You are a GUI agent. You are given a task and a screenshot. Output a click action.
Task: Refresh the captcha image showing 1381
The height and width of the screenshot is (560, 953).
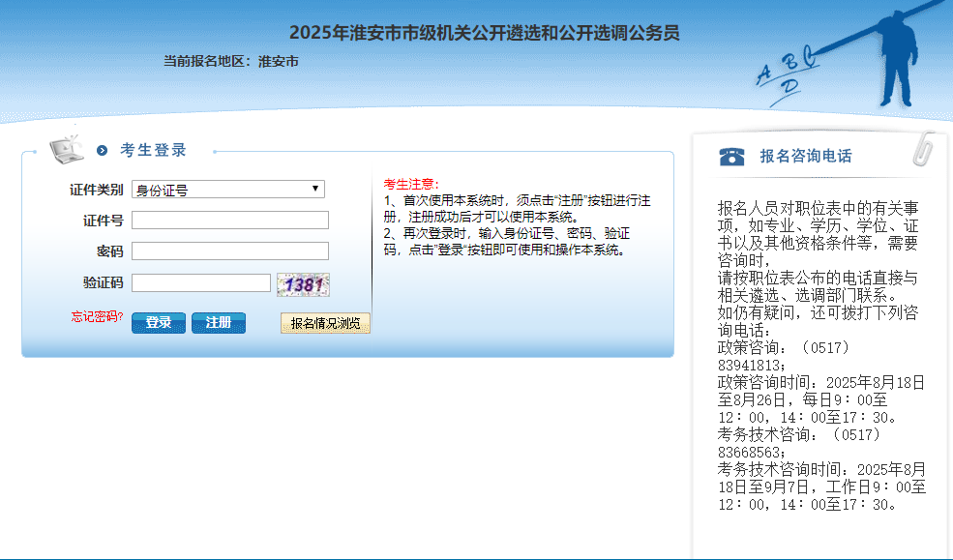coord(303,284)
